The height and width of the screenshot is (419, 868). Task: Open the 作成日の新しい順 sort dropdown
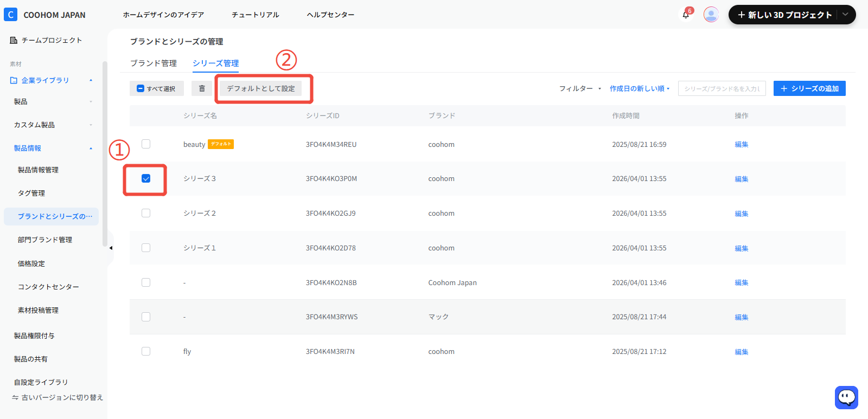(640, 88)
